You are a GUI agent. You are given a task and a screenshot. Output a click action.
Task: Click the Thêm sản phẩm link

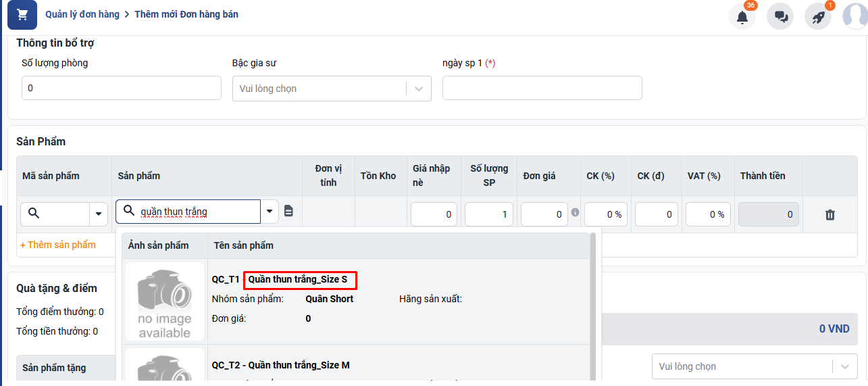coord(58,245)
